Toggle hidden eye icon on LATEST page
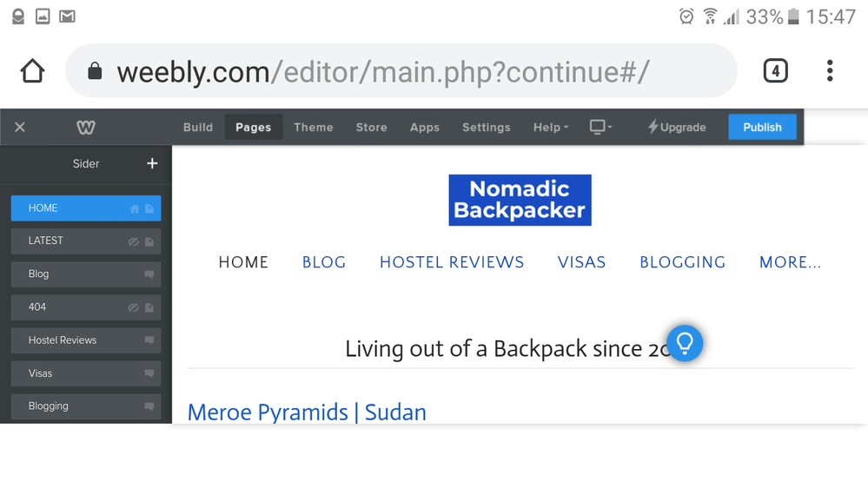 pos(133,241)
